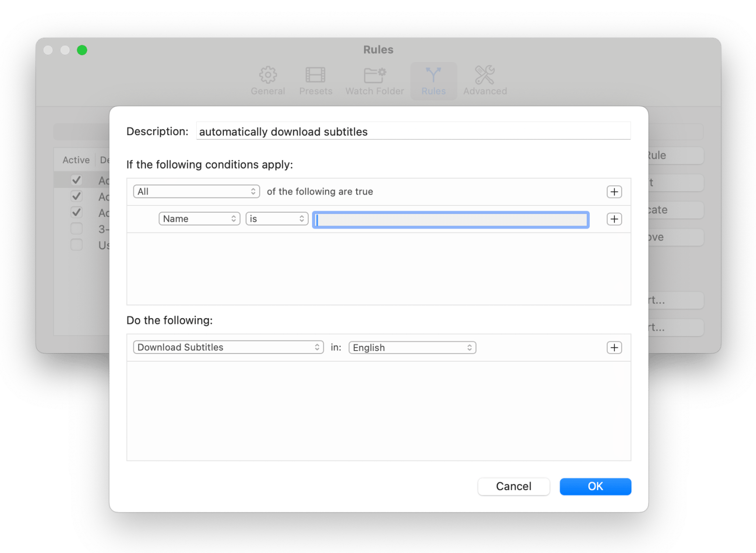Click the Description text field
This screenshot has width=756, height=553.
413,132
